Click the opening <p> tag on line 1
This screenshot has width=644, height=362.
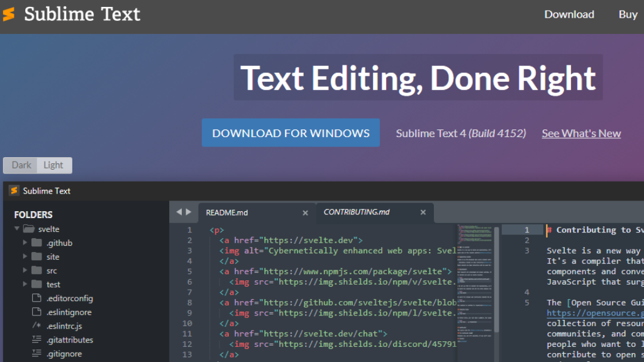pos(216,230)
